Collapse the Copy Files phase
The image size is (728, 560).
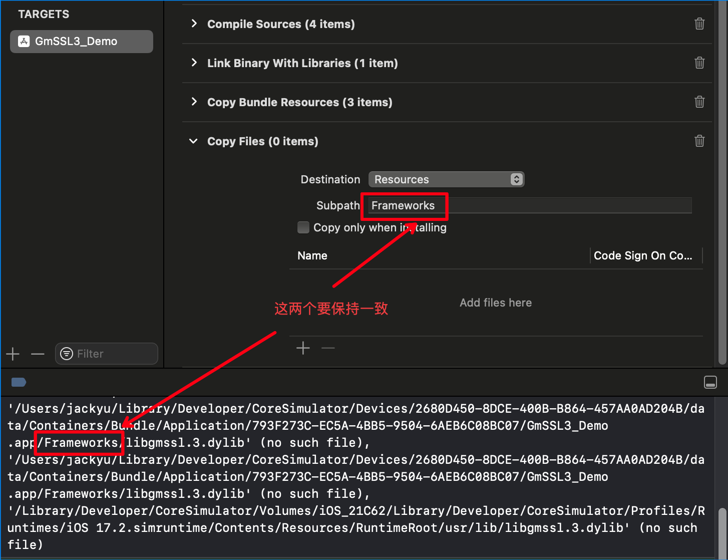click(x=194, y=141)
